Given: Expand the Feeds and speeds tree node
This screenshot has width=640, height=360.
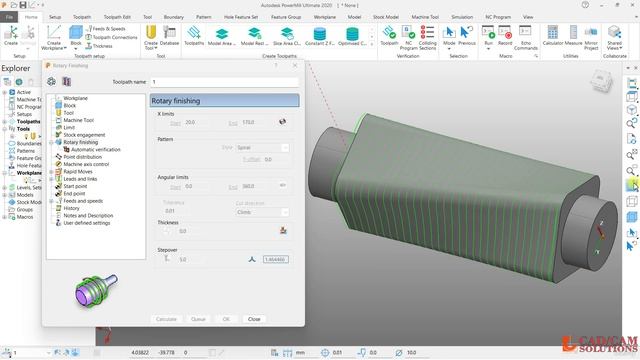Looking at the screenshot, I should 51,201.
